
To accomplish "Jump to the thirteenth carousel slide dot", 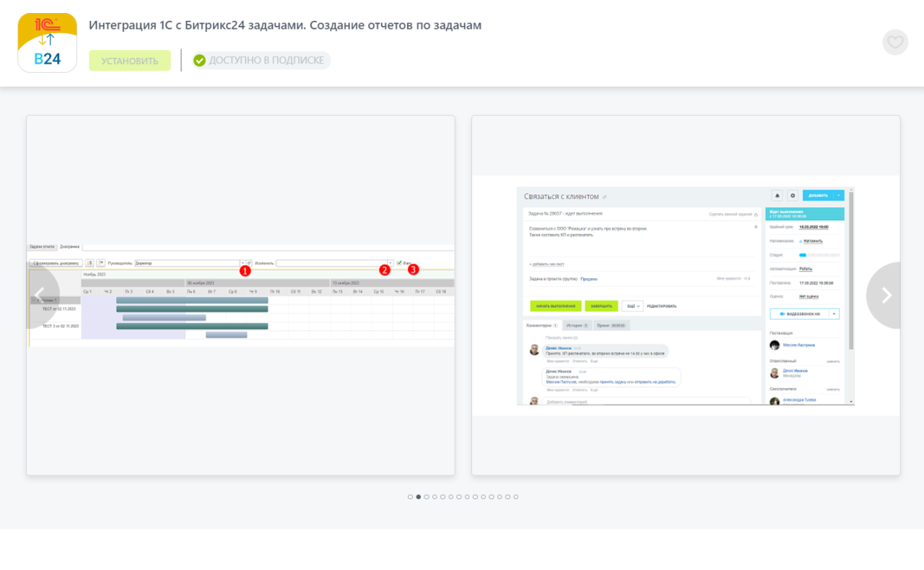I will (507, 497).
